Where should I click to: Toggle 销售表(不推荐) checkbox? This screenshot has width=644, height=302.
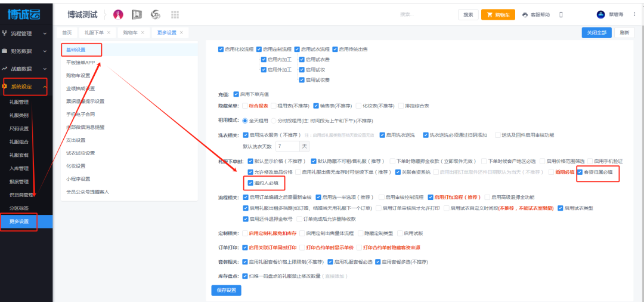click(316, 106)
